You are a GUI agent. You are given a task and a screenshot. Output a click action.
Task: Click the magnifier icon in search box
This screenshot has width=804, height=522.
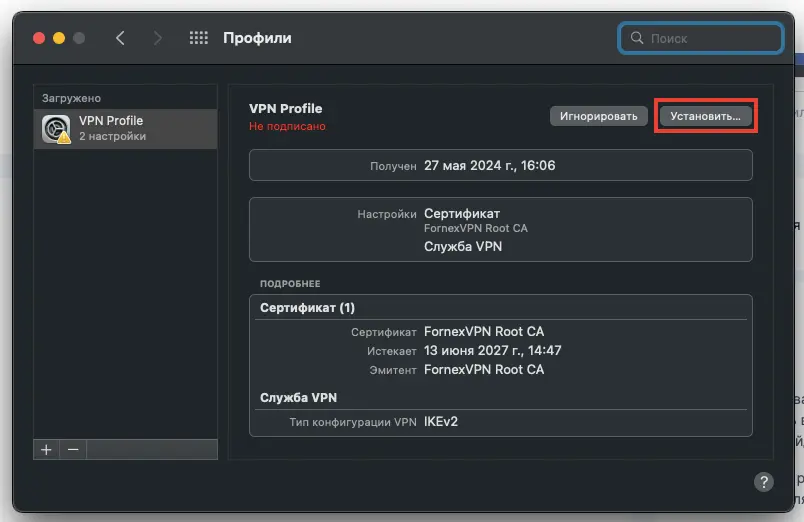(637, 38)
